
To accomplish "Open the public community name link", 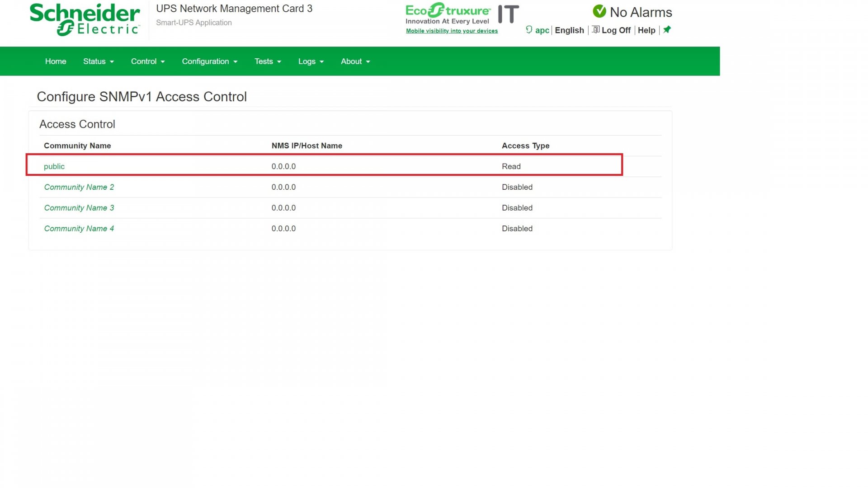I will 54,166.
